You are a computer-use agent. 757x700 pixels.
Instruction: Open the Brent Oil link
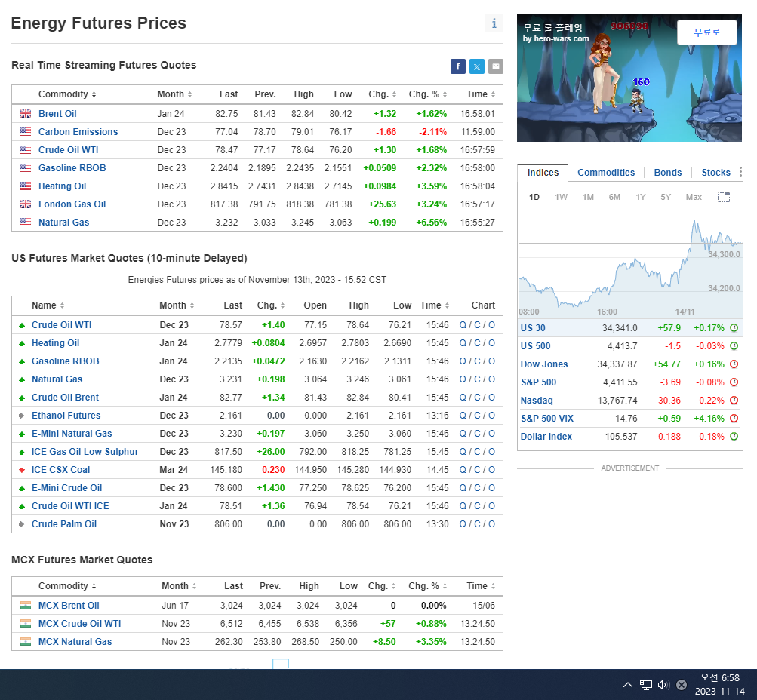[x=57, y=114]
